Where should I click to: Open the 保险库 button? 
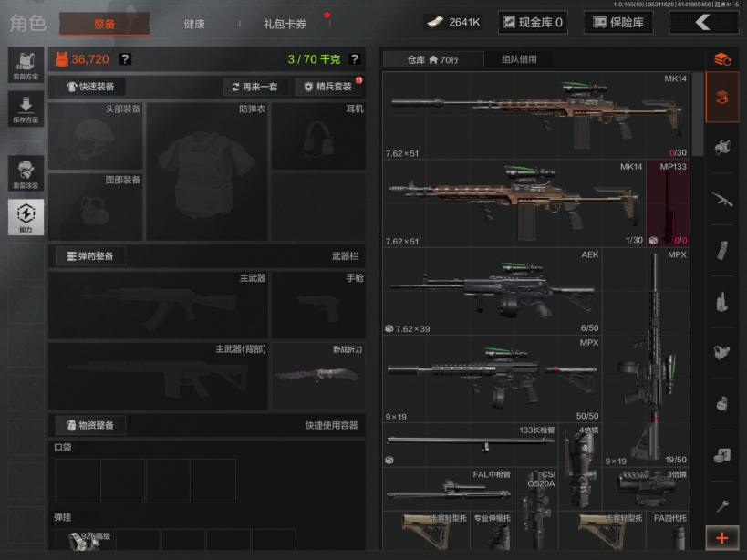pyautogui.click(x=618, y=23)
